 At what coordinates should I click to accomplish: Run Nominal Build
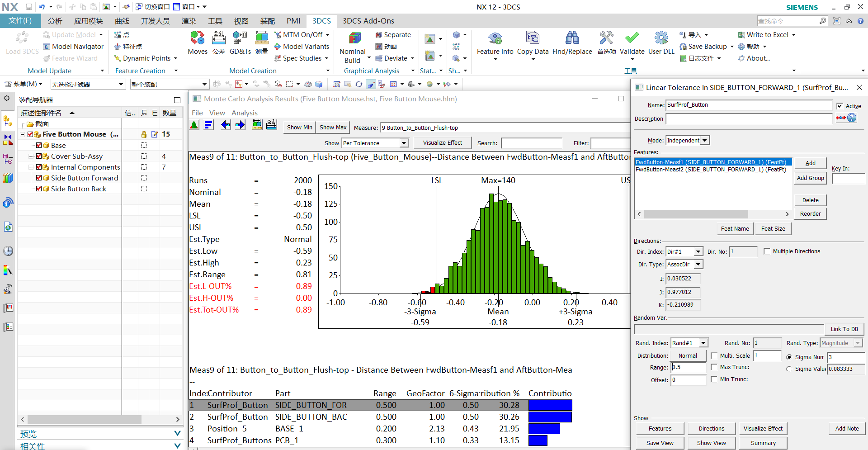click(x=353, y=48)
